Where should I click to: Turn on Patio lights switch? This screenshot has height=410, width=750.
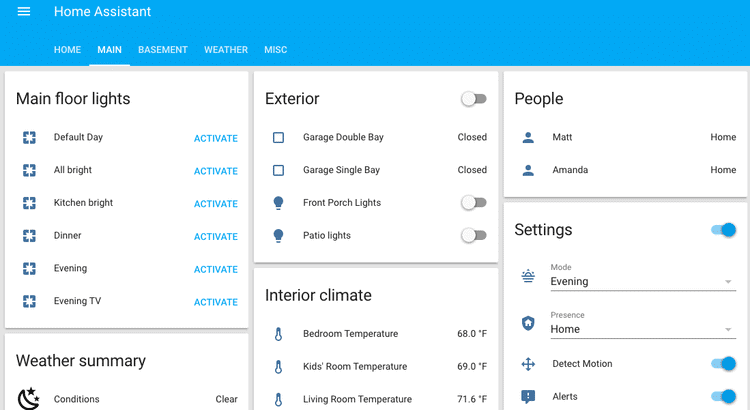474,235
